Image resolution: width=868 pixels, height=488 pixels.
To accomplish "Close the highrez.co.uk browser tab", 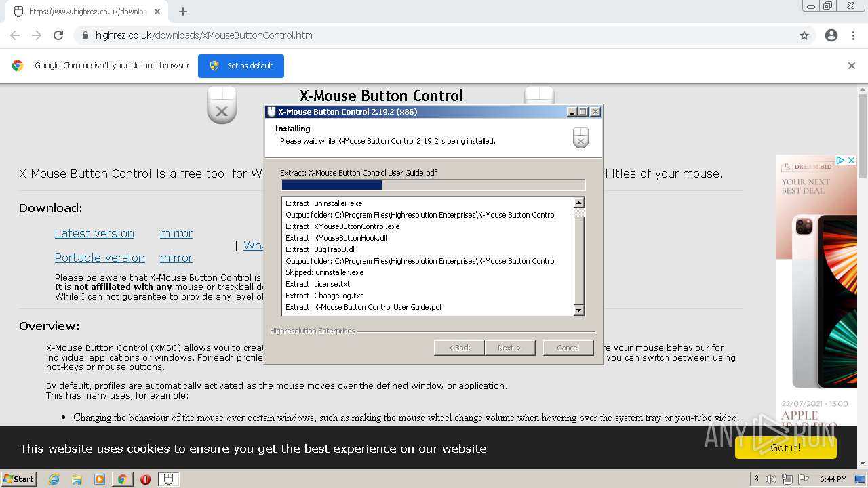I will pos(157,12).
